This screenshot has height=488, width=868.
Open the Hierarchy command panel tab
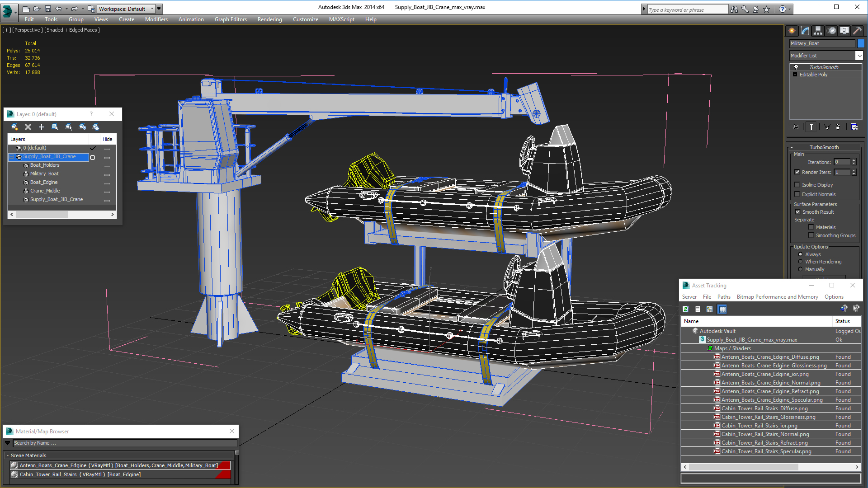pyautogui.click(x=818, y=31)
